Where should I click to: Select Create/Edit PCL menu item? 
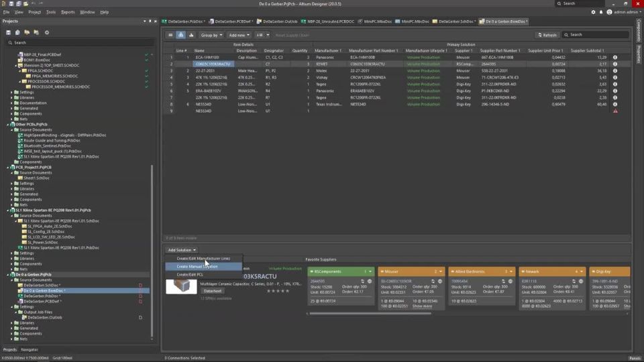[203, 275]
